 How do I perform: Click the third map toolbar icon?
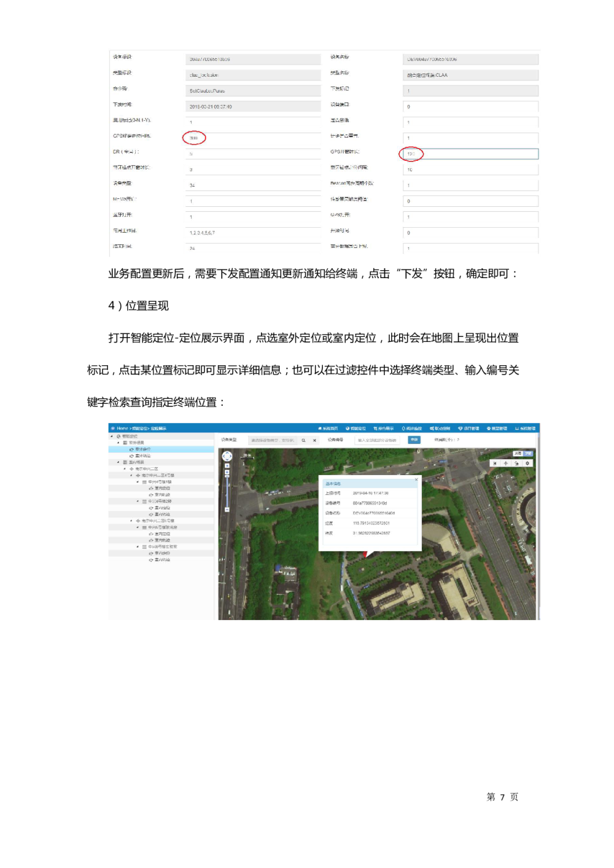[516, 463]
